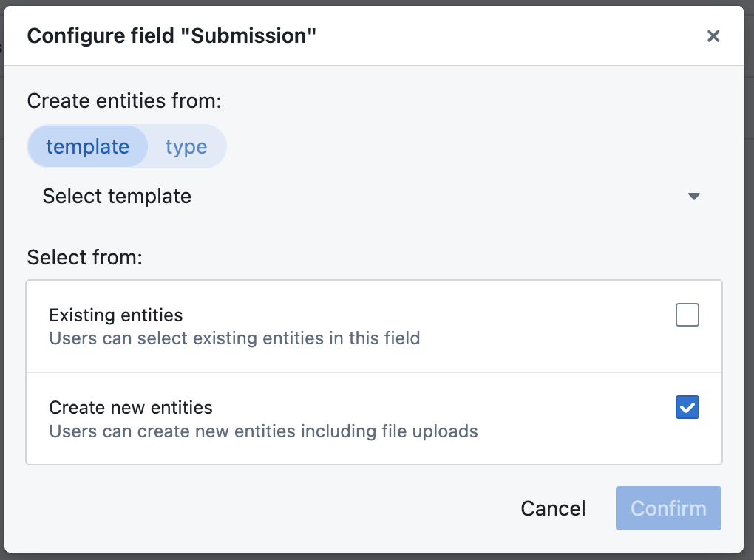Cancel the field configuration
The width and height of the screenshot is (754, 560).
tap(553, 508)
